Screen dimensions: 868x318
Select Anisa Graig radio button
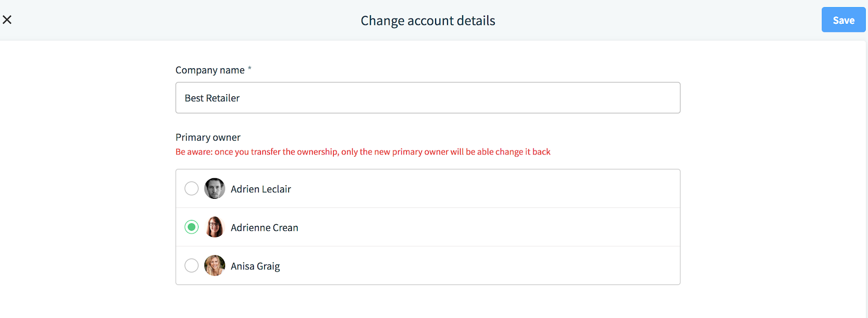(x=192, y=265)
